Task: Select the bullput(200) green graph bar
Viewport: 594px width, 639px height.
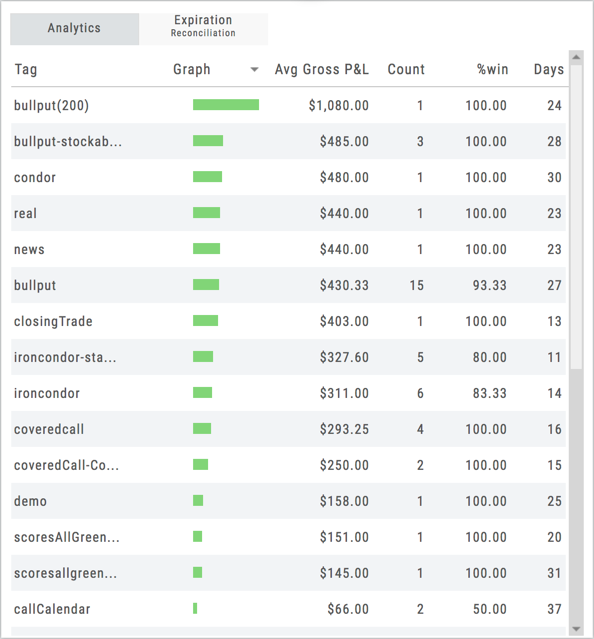Action: [x=226, y=105]
